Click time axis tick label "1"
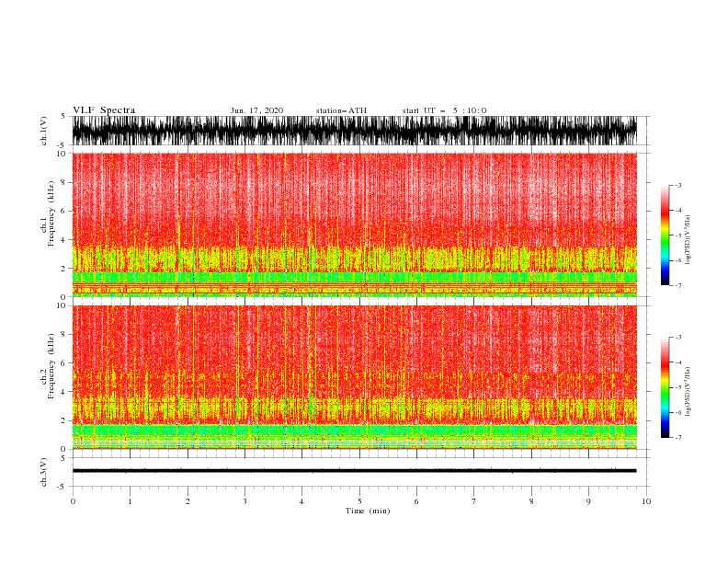Viewport: 728px width, 563px height. pos(130,501)
